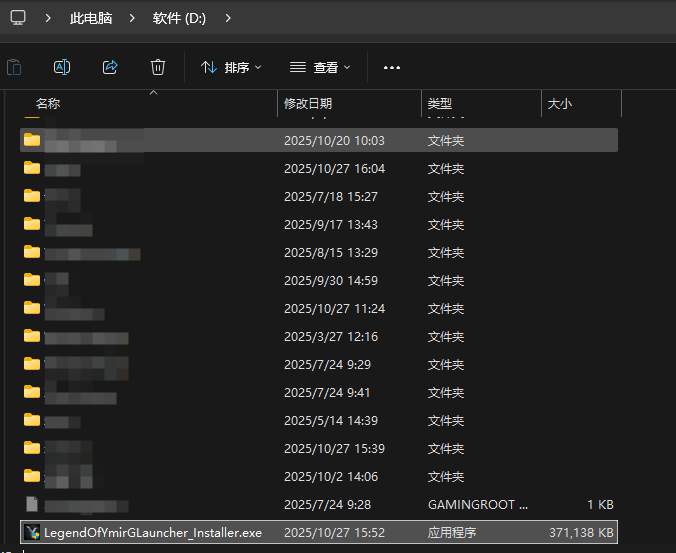Open the three-dot more options menu
Viewport: 676px width, 553px height.
(392, 67)
